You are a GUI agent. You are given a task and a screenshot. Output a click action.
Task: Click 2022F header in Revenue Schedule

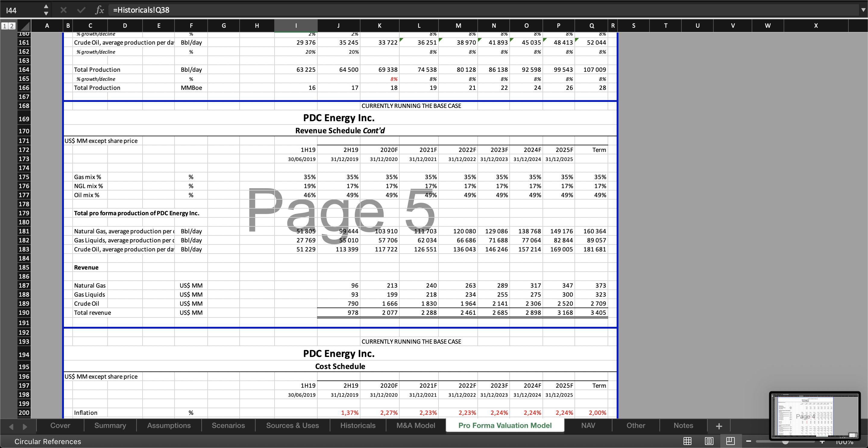[x=467, y=150]
